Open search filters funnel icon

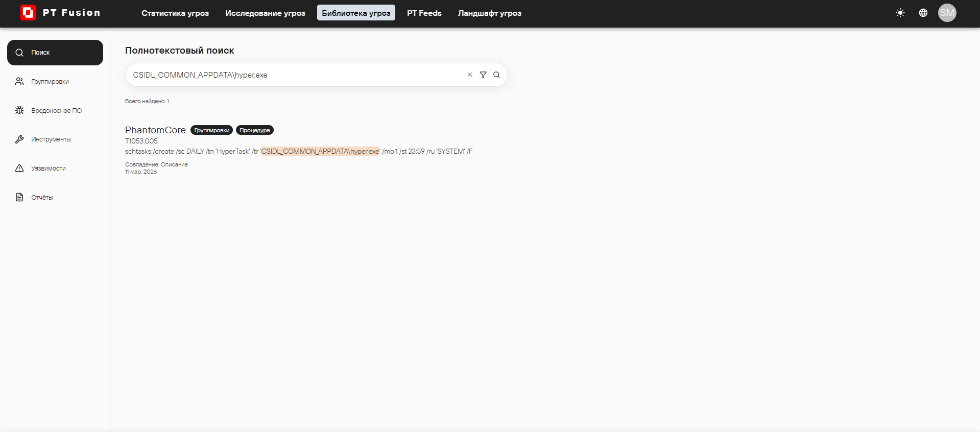click(x=483, y=75)
